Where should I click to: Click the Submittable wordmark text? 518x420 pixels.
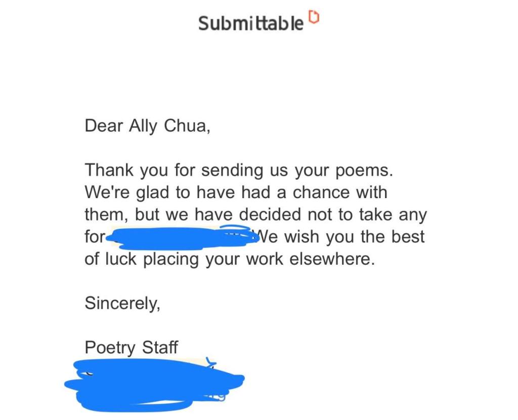pos(251,24)
